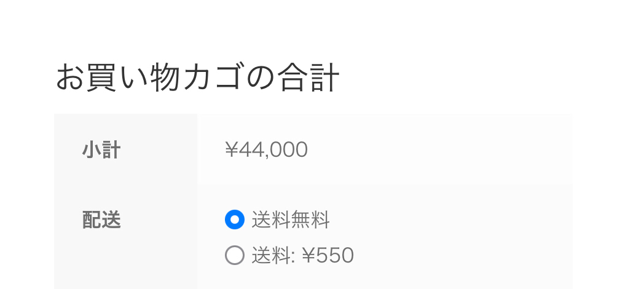This screenshot has width=644, height=289.
Task: Click the blue dot of the selected shipping radio
Action: click(235, 220)
